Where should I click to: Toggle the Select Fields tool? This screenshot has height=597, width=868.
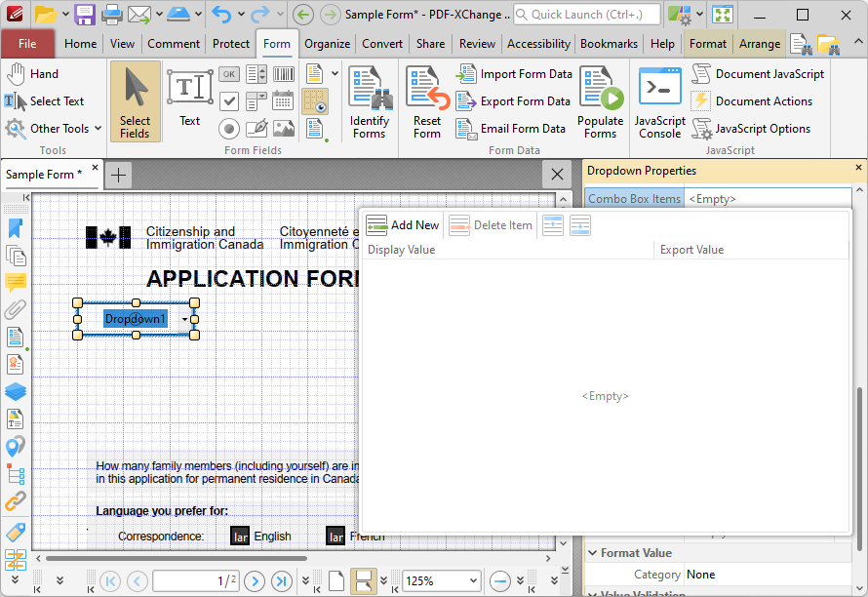coord(135,101)
